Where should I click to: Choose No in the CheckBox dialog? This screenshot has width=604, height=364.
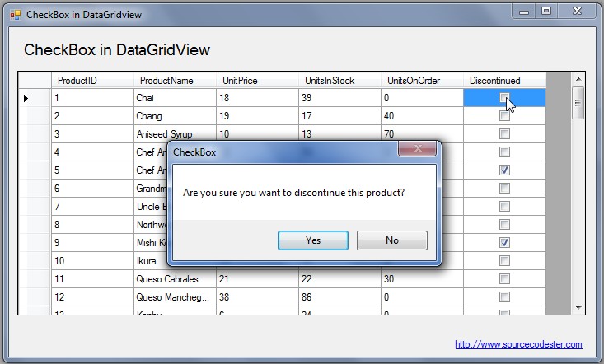tap(392, 240)
